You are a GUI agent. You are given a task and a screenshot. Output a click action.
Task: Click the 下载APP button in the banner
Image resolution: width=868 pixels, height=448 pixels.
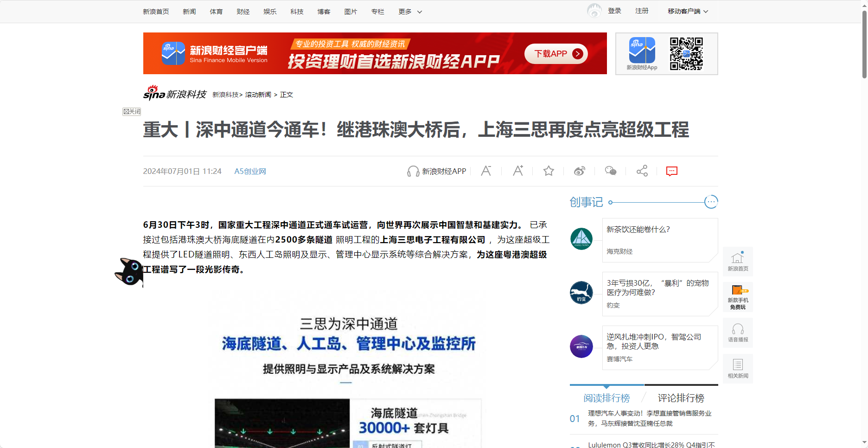pyautogui.click(x=555, y=53)
